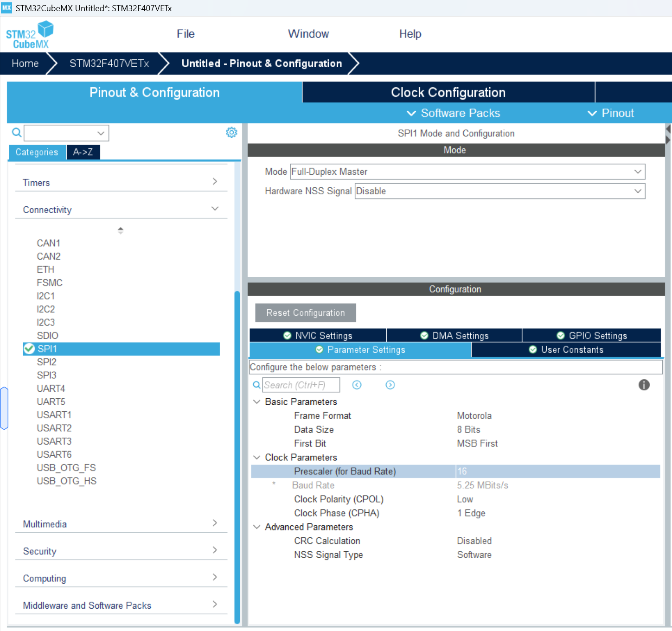Viewport: 672px width, 631px height.
Task: Collapse the Advanced Parameters group
Action: (x=256, y=527)
